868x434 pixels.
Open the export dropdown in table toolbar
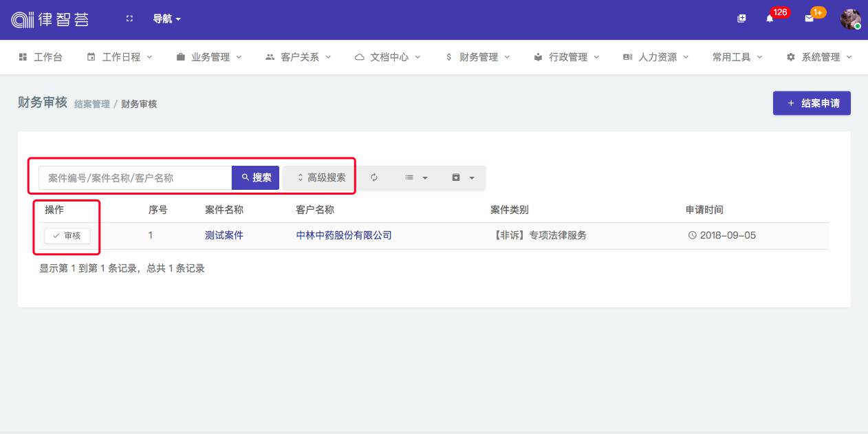(x=463, y=177)
